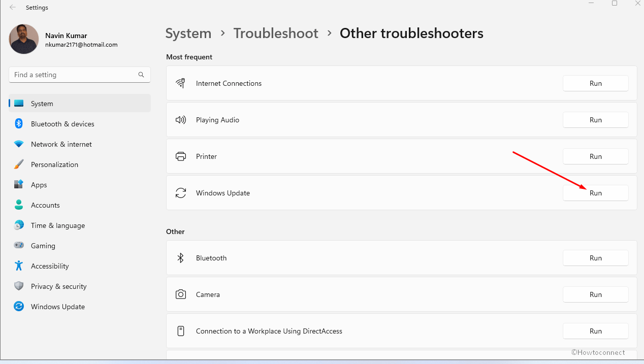Run the Bluetooth troubleshooter
Viewport: 644px width, 364px height.
[596, 258]
